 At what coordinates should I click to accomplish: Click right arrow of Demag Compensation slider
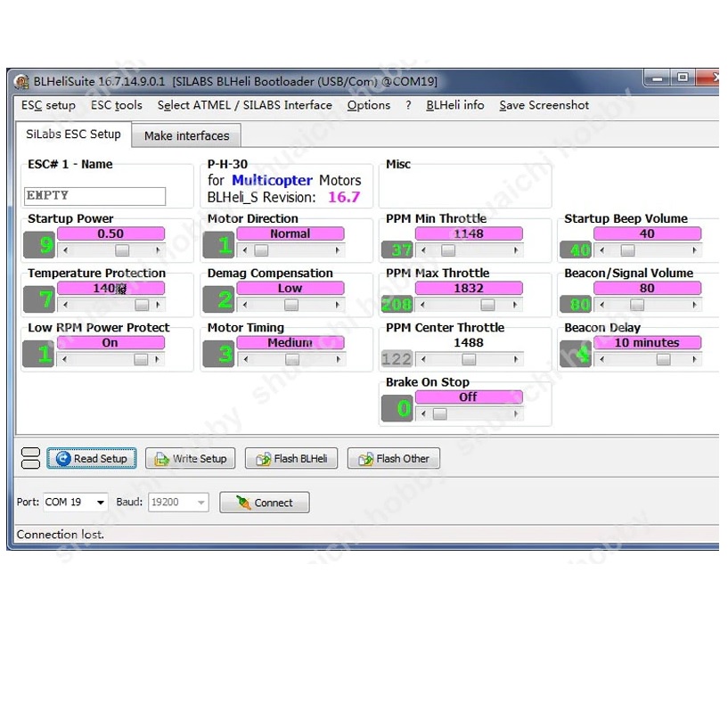pos(338,305)
